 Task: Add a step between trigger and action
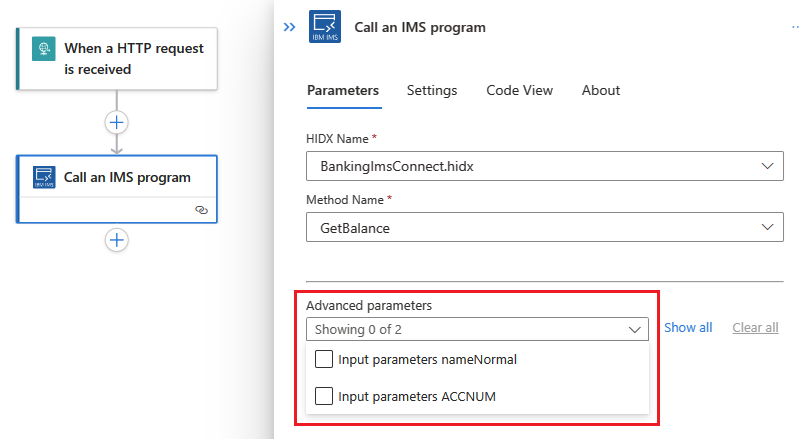(x=117, y=122)
